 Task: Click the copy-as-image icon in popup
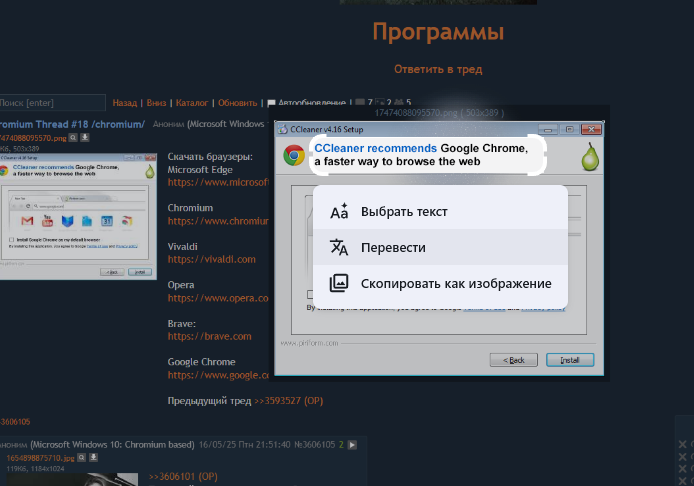click(339, 283)
